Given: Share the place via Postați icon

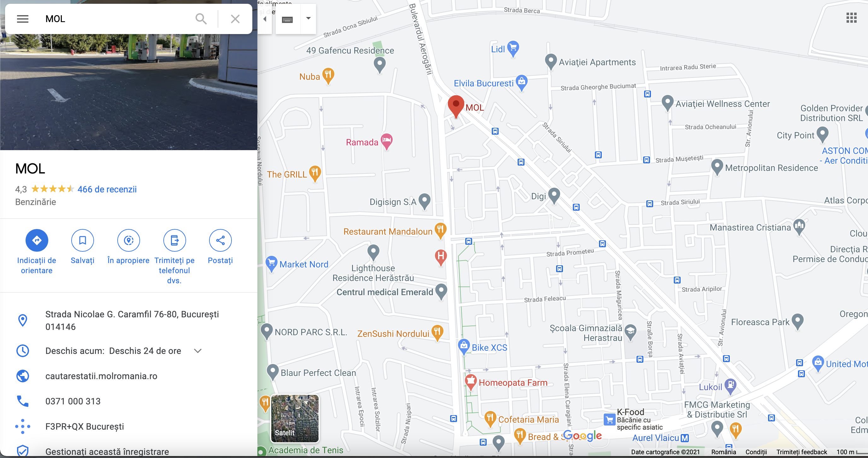Looking at the screenshot, I should pos(220,240).
